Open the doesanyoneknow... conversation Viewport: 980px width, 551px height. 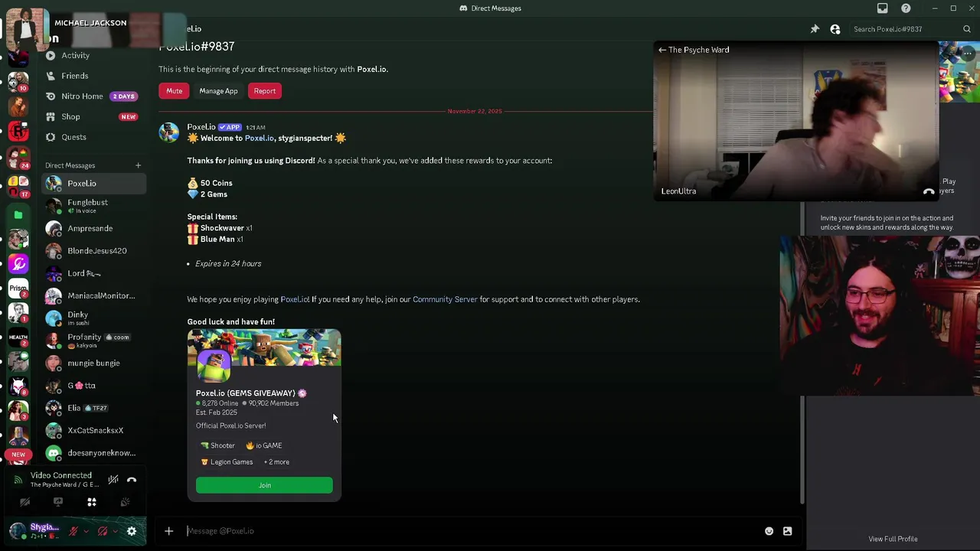pyautogui.click(x=93, y=452)
